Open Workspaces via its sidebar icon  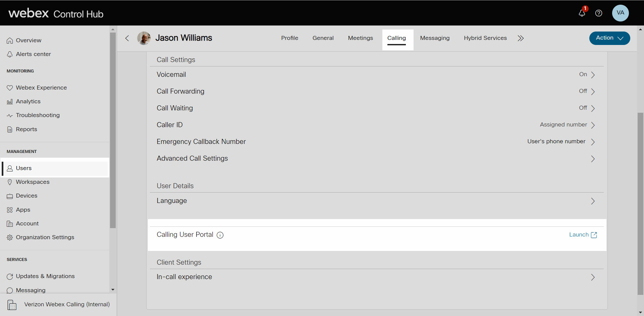tap(10, 182)
